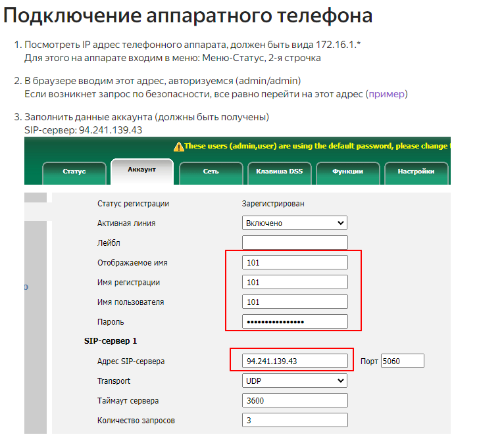Screen dimensions: 504x441
Task: Open the Настройки tab
Action: pos(416,172)
